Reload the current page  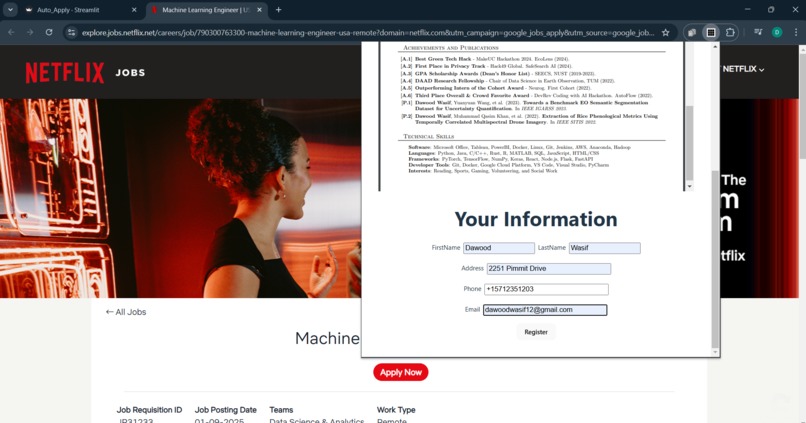[x=49, y=32]
